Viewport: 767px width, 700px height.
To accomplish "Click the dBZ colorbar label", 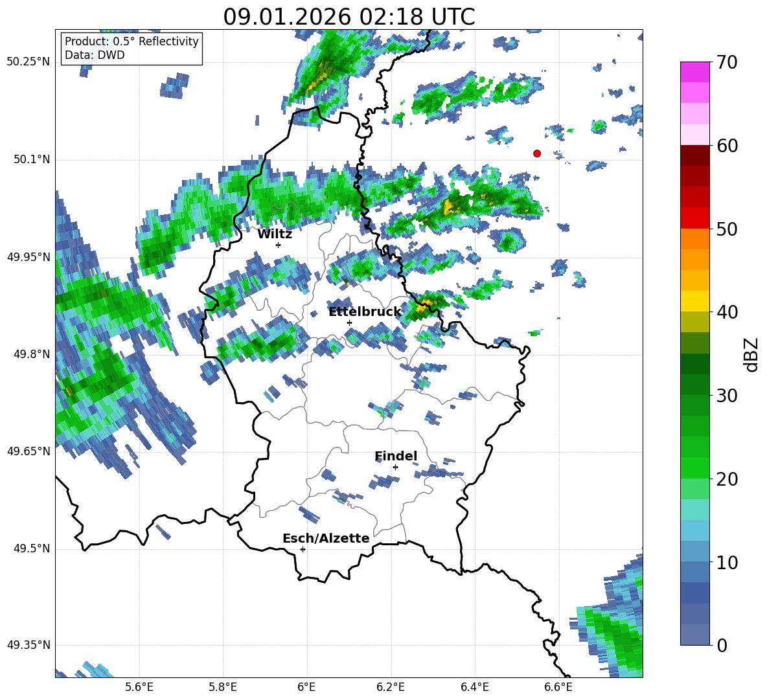I will coord(752,354).
